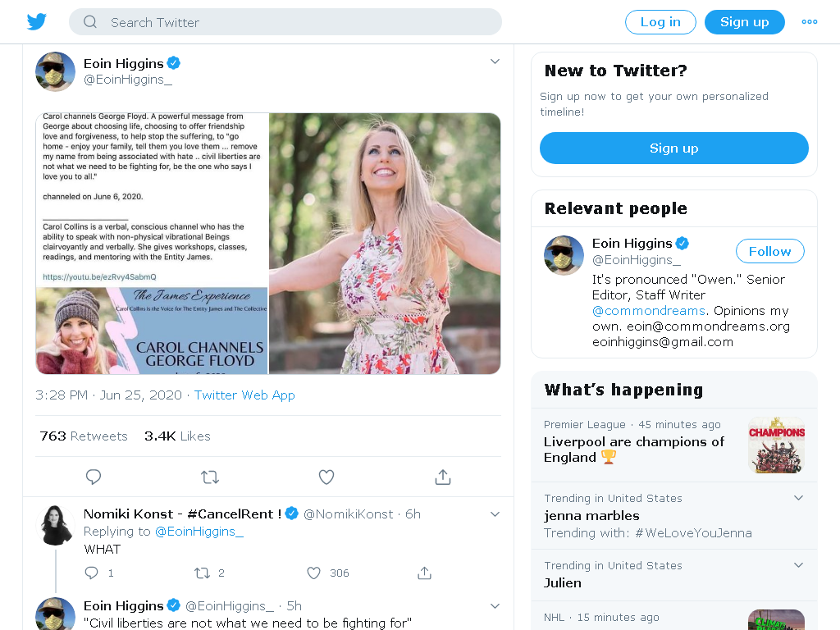Reply to the main tweet
Image resolution: width=840 pixels, height=630 pixels.
(94, 477)
